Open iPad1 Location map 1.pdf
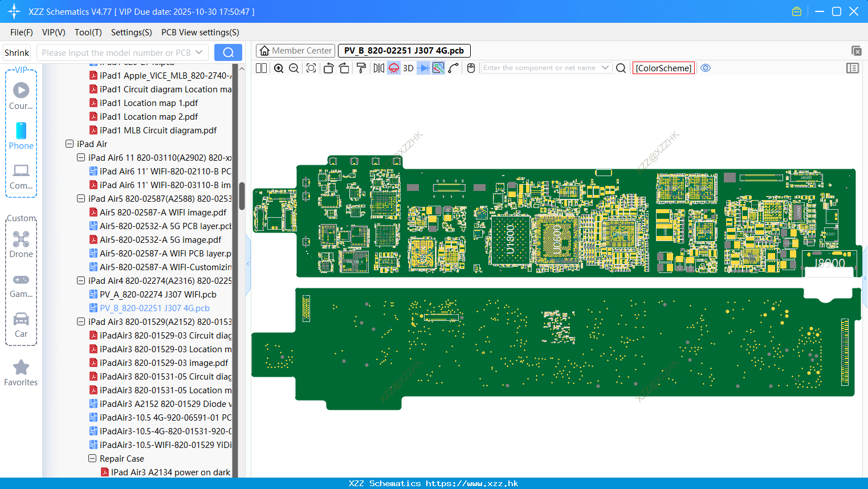The image size is (868, 489). pos(149,103)
